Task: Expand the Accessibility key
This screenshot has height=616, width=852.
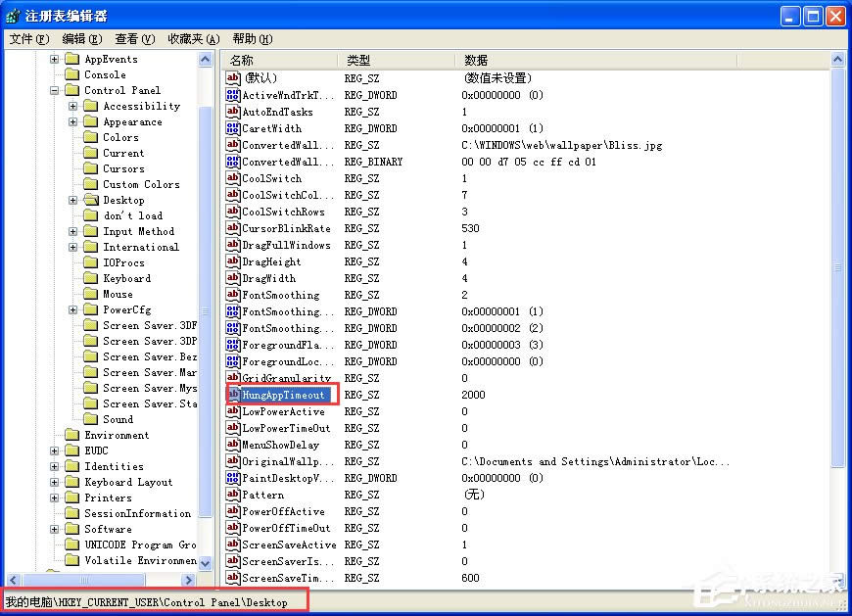Action: point(73,106)
